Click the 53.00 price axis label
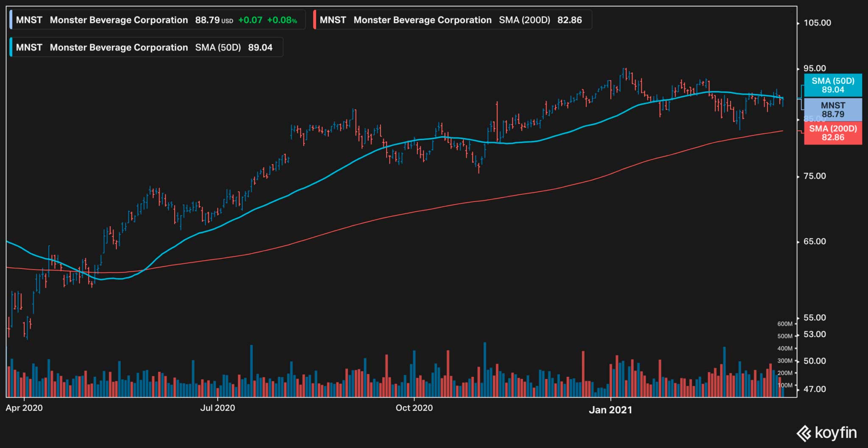 [x=815, y=334]
